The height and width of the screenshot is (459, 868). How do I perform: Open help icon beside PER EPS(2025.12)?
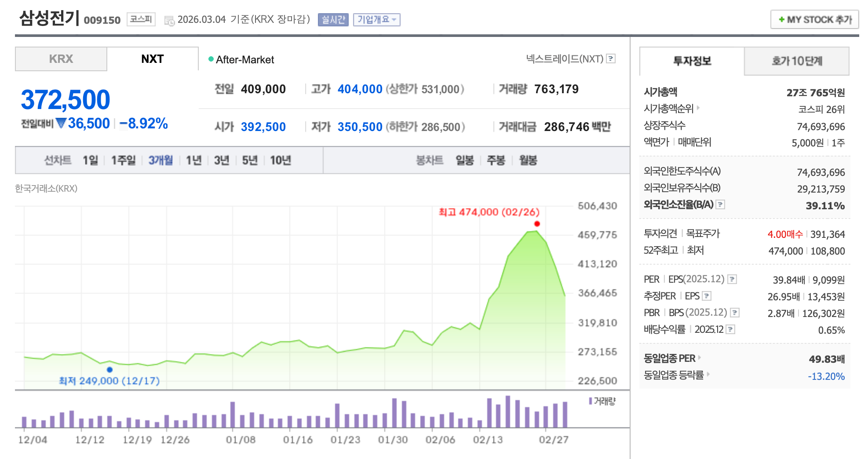[x=732, y=279]
